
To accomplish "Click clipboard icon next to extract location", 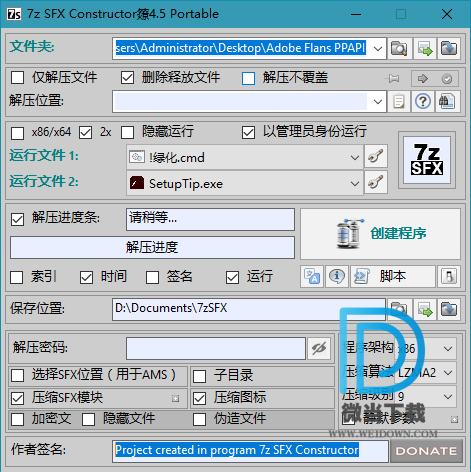I will coord(399,101).
